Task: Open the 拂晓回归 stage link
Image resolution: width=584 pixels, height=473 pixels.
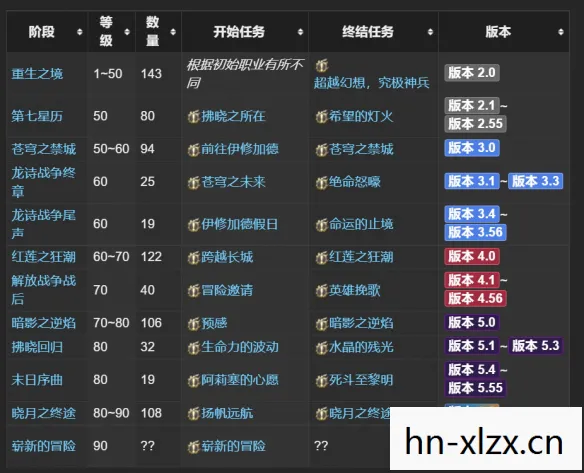Action: (37, 347)
